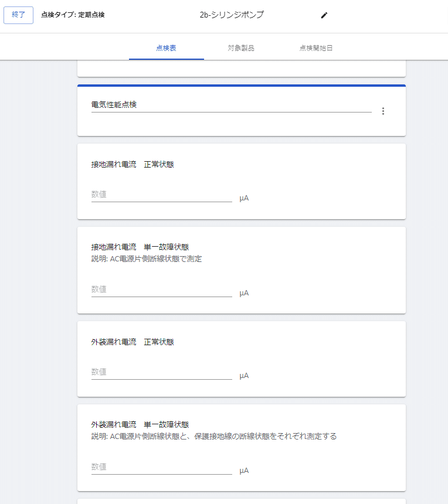The width and height of the screenshot is (448, 504).
Task: Click the 電気性能点検 section title field
Action: pyautogui.click(x=231, y=105)
